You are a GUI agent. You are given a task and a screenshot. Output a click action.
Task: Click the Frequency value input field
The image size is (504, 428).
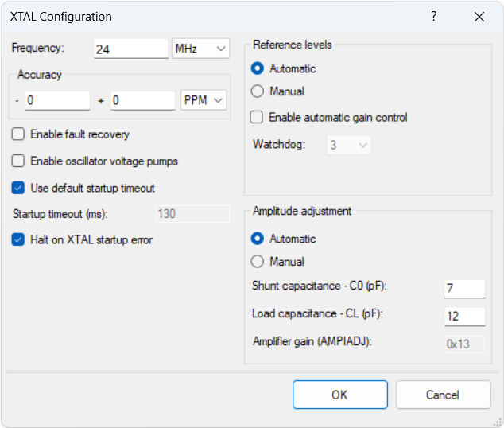[x=131, y=49]
